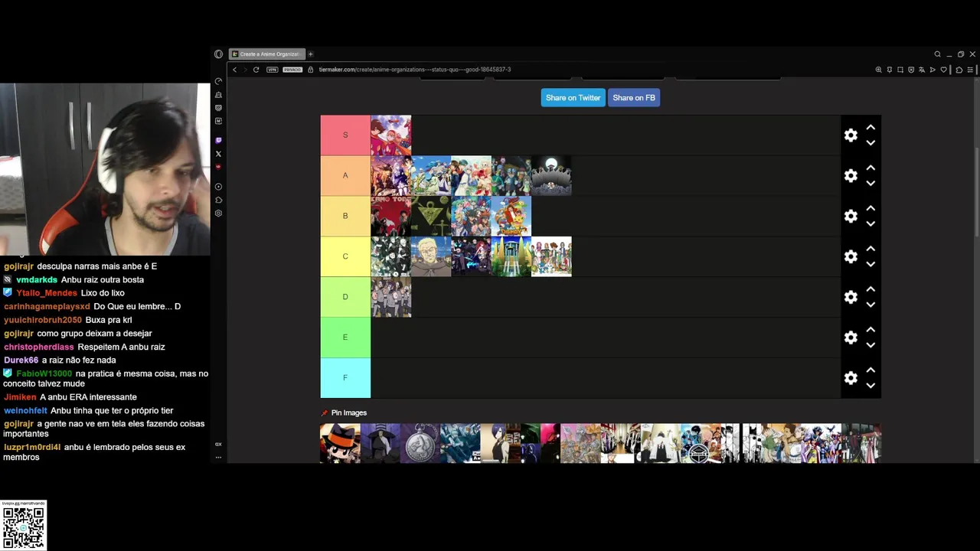Open a new browser tab

point(311,54)
